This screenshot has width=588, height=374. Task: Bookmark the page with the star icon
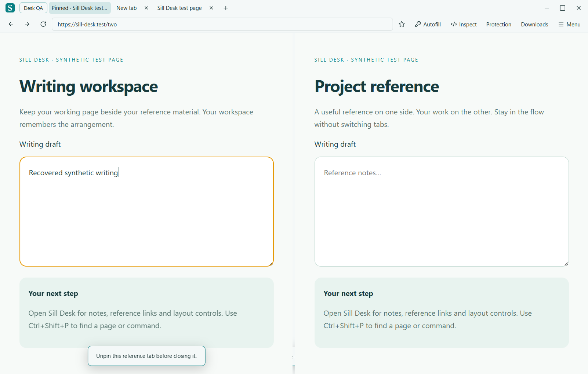(402, 24)
